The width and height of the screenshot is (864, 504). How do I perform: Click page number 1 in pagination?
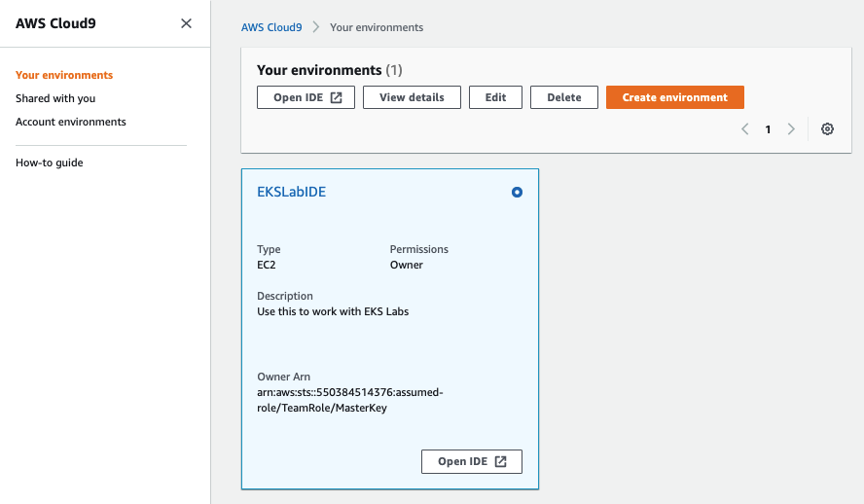coord(768,129)
